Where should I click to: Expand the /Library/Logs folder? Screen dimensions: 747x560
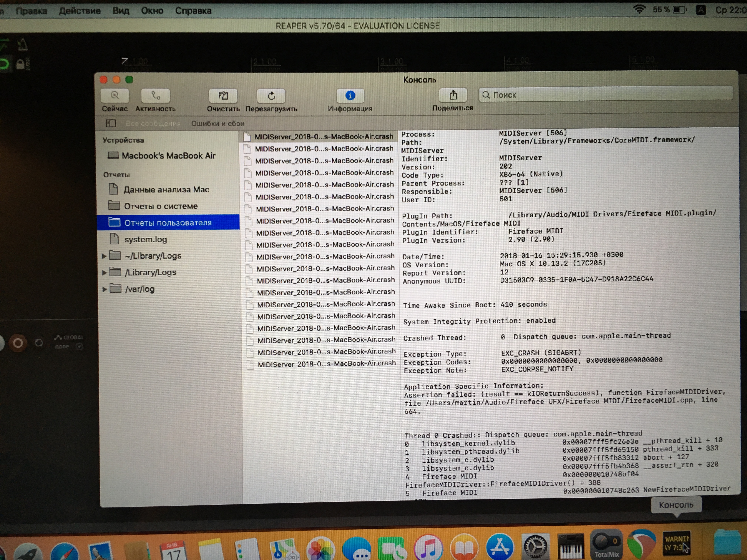point(104,272)
